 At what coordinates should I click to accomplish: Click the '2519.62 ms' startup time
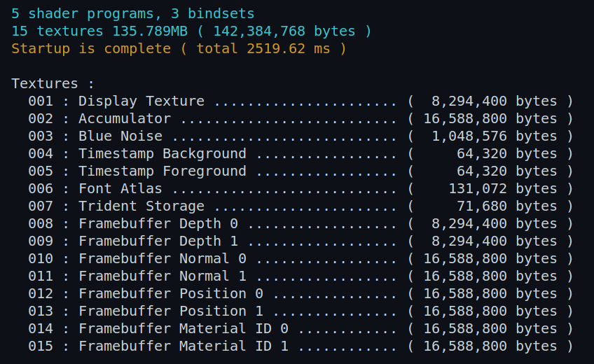[x=289, y=49]
